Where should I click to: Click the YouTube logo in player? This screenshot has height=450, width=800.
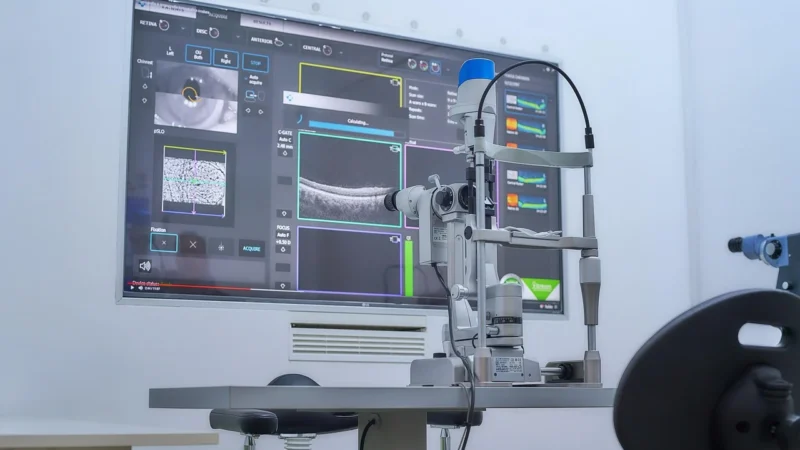pyautogui.click(x=548, y=307)
